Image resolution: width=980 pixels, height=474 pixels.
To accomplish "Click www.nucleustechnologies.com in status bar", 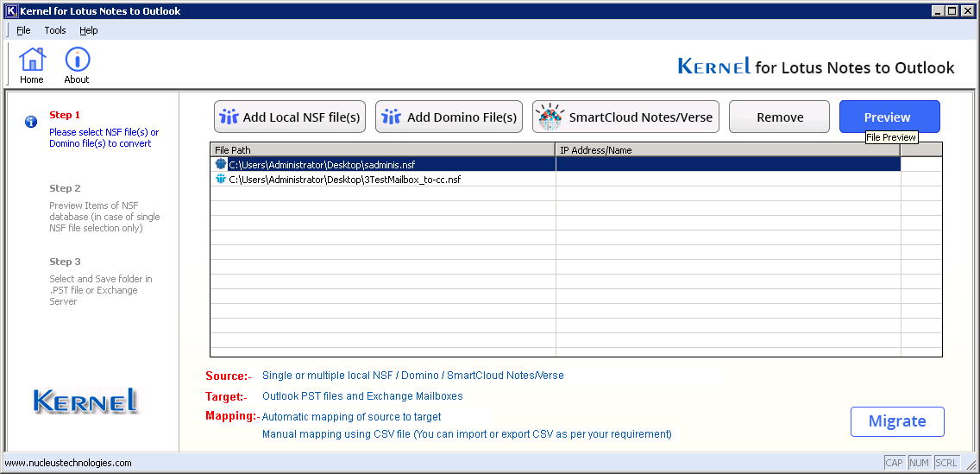I will coord(69,463).
